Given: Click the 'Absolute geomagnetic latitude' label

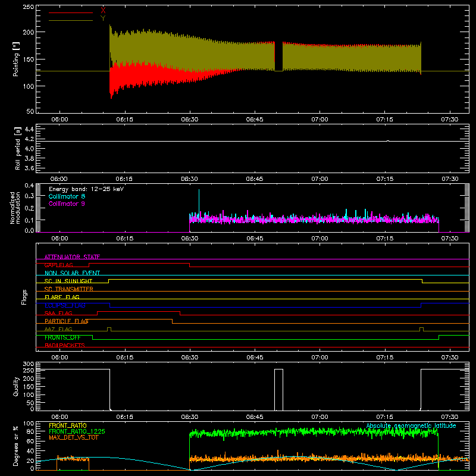Looking at the screenshot, I should [x=411, y=425].
